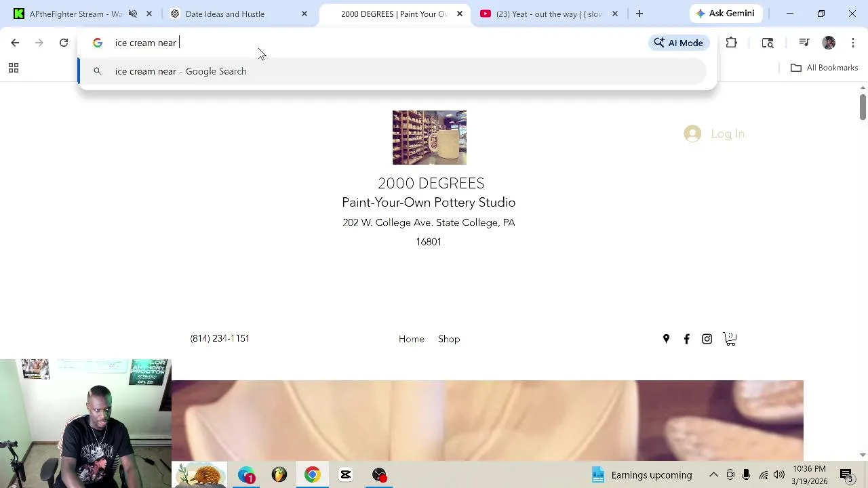Click the hedgehog search highlight on taskbar
The width and height of the screenshot is (868, 488).
[200, 474]
